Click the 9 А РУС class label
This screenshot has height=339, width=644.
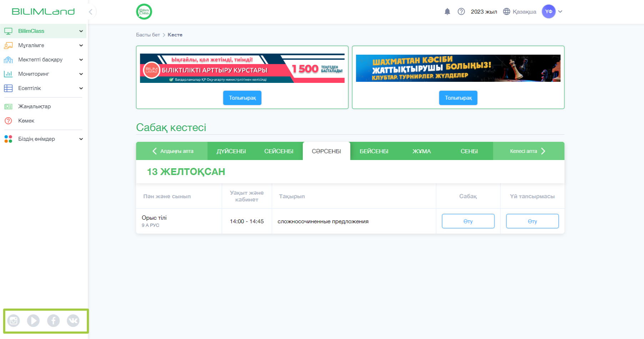150,225
